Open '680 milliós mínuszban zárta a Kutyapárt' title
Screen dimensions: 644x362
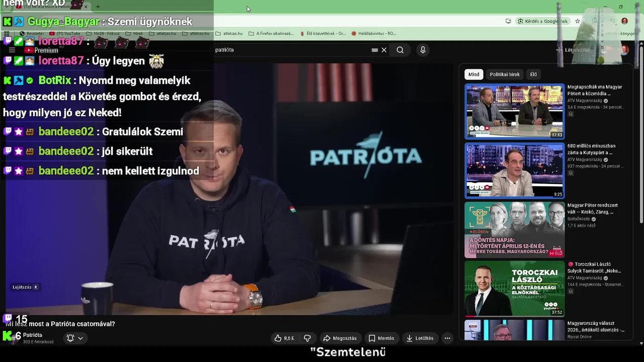[592, 149]
